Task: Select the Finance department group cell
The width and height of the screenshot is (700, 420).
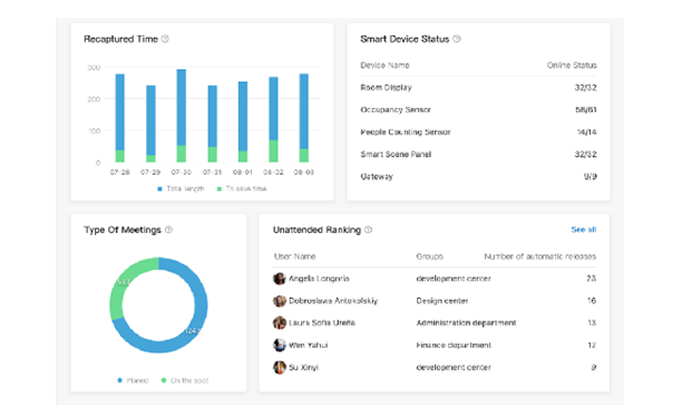Action: [454, 345]
